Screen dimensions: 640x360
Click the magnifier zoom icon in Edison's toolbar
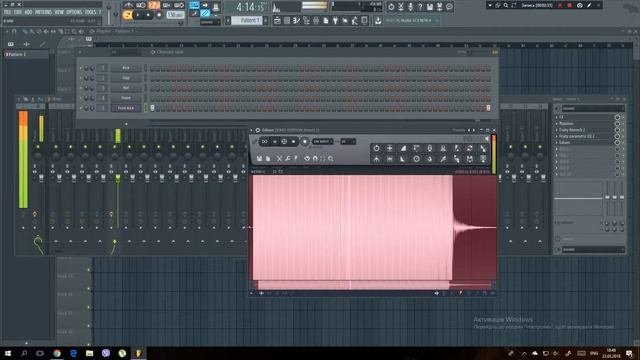[331, 158]
